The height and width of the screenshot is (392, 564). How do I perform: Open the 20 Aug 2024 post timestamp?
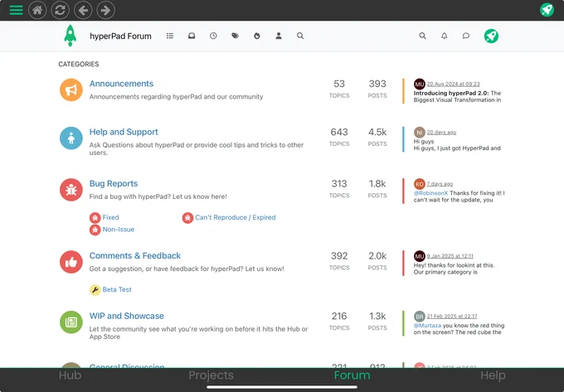click(453, 84)
